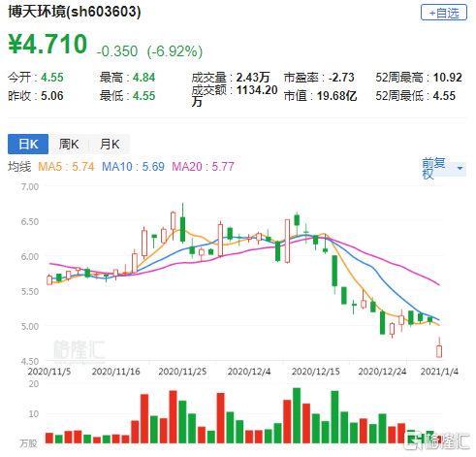Click the P/E ratio value -2.73
This screenshot has height=457, width=476.
coord(341,78)
